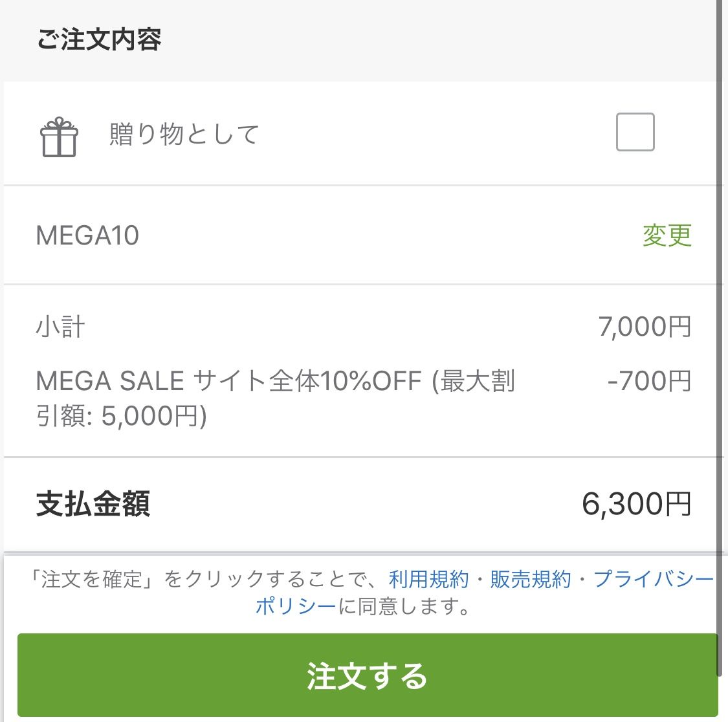Image resolution: width=728 pixels, height=722 pixels.
Task: Click the 変更 link to change coupon
Action: [667, 235]
